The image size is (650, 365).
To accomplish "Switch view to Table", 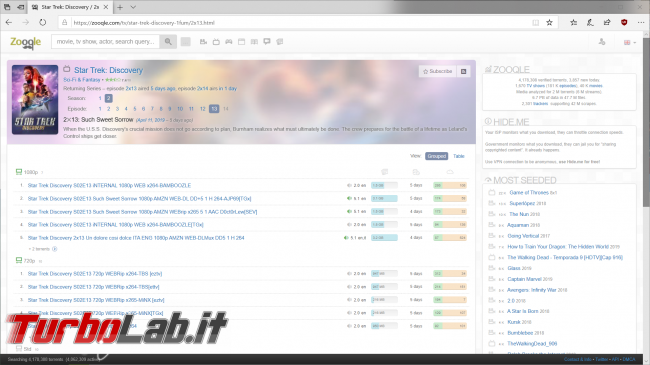I will click(x=458, y=156).
